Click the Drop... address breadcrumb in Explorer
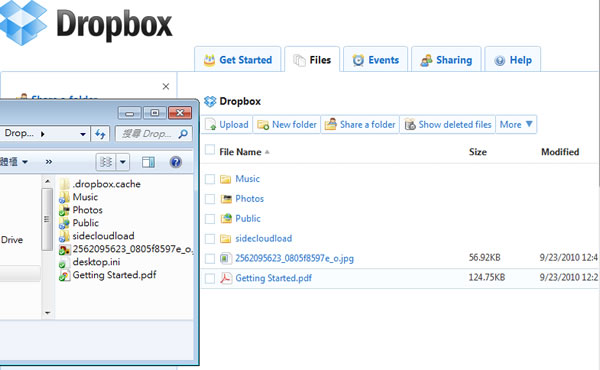Image resolution: width=600 pixels, height=370 pixels. point(19,133)
